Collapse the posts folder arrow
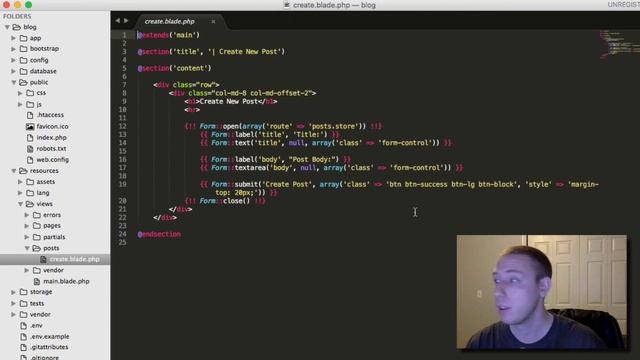Screen dimensions: 640x360 27,248
